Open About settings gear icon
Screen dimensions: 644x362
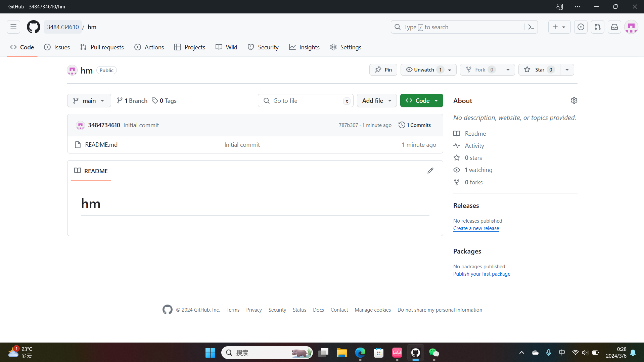tap(574, 100)
